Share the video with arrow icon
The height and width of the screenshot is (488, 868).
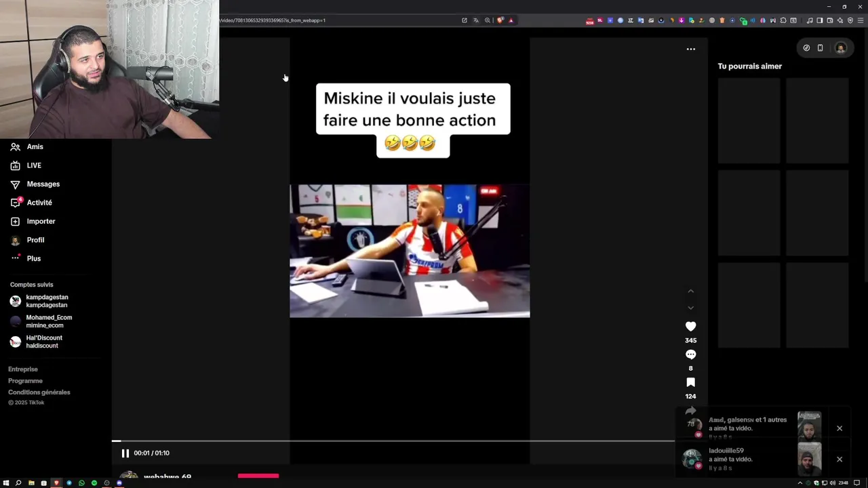point(690,411)
